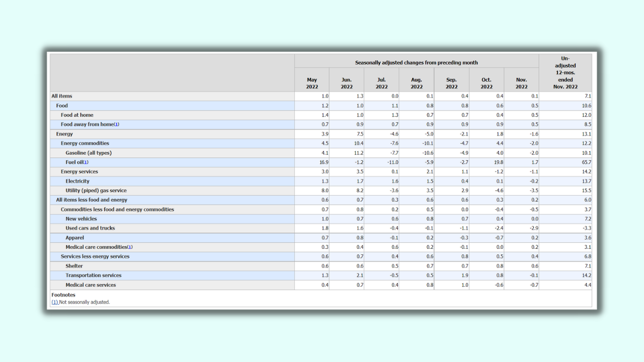Select Gasoline Aug. 2022 value -10.6
This screenshot has height=362, width=644.
[x=427, y=153]
